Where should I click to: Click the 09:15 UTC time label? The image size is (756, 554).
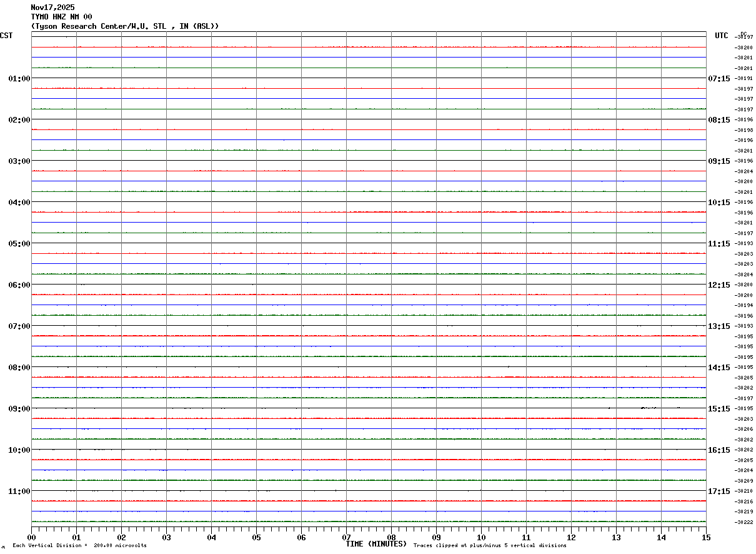719,161
